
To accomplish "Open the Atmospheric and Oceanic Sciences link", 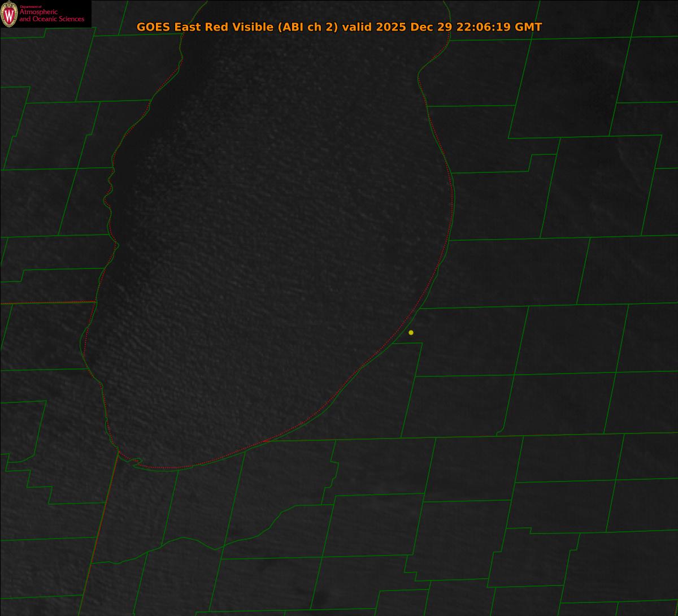I will (52, 16).
